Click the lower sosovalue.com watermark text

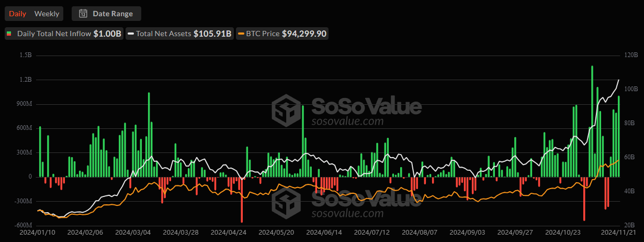pyautogui.click(x=347, y=213)
